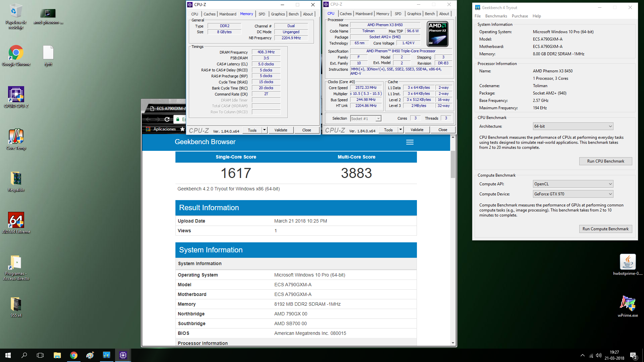Click the scrollbar down arrow in browser
This screenshot has width=644, height=362.
click(453, 343)
